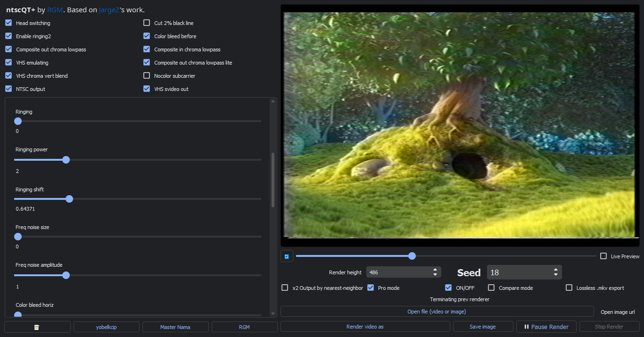The height and width of the screenshot is (337, 644).
Task: Enable the Nocolor subcarrier checkbox
Action: (147, 75)
